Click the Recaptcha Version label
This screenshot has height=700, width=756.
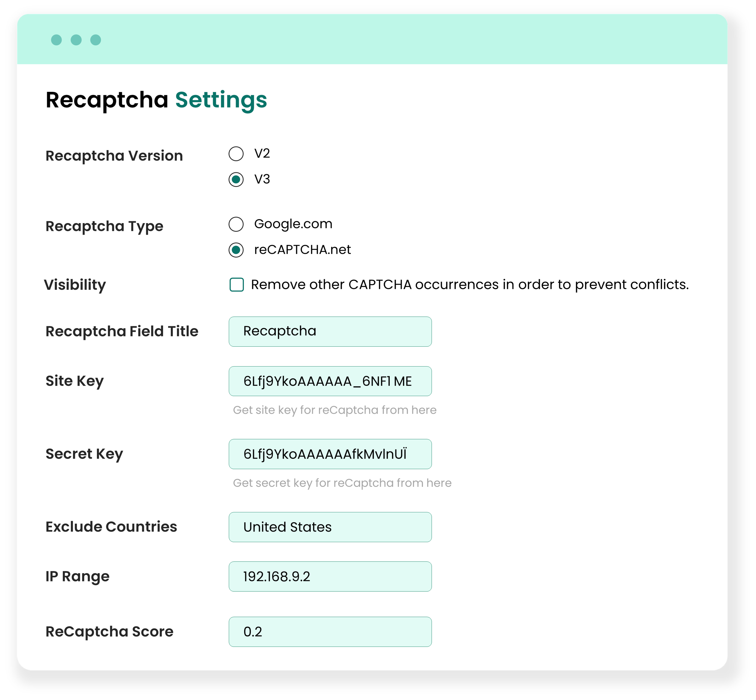coord(114,155)
